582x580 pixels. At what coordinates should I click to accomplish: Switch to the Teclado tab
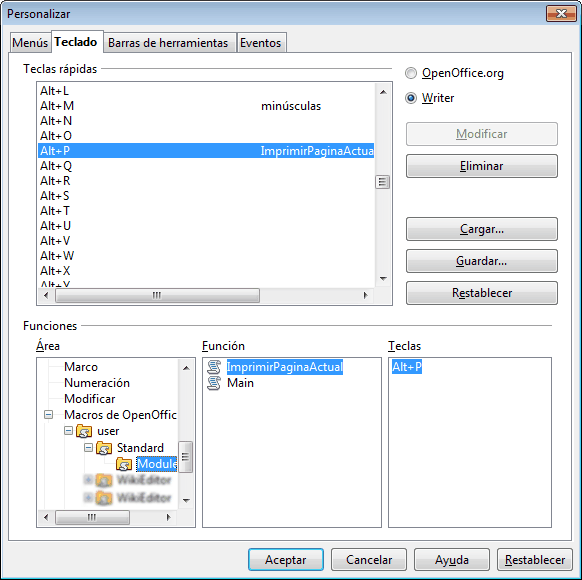76,42
